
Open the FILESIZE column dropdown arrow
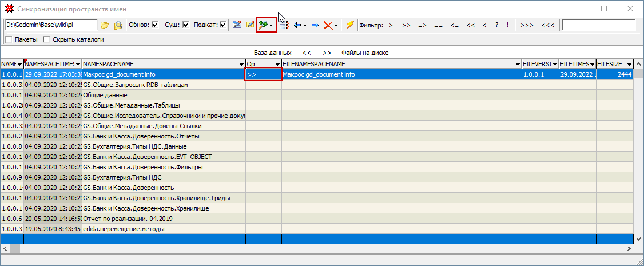(x=629, y=63)
